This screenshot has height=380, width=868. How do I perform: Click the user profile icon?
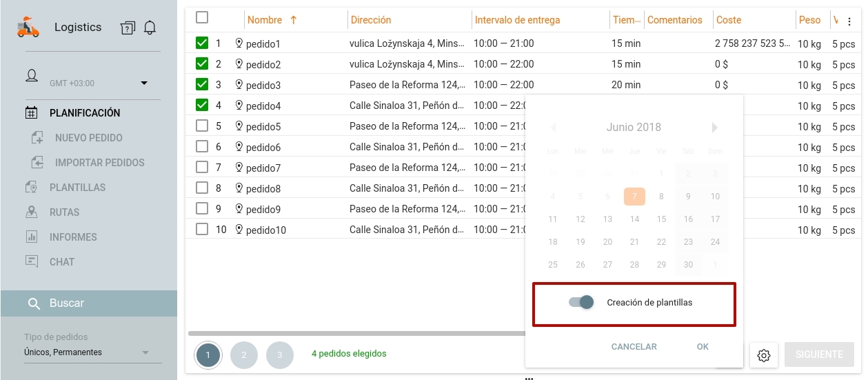[x=32, y=76]
